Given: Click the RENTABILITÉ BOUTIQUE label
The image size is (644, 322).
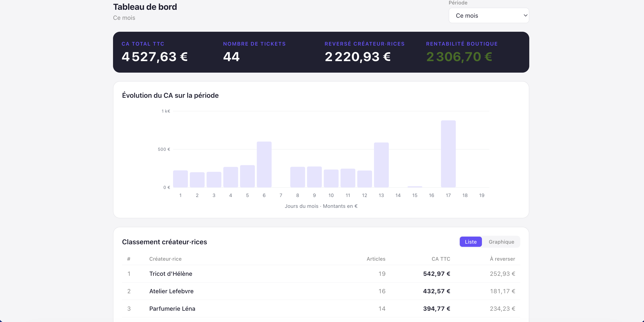Looking at the screenshot, I should click(x=462, y=44).
